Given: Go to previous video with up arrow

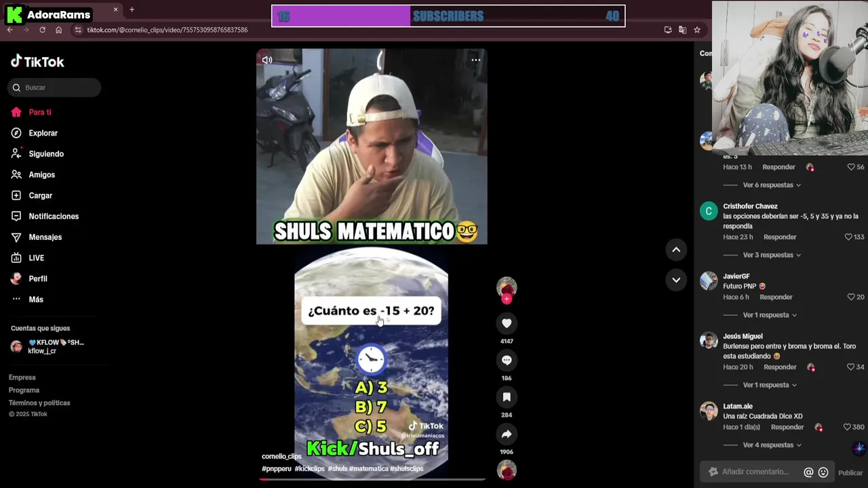Looking at the screenshot, I should pyautogui.click(x=676, y=249).
